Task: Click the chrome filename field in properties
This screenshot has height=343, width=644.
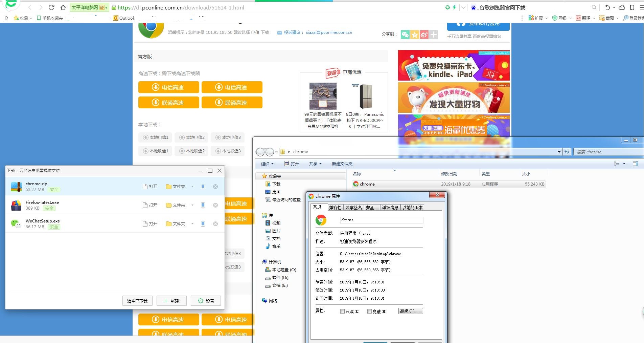Action: 382,220
